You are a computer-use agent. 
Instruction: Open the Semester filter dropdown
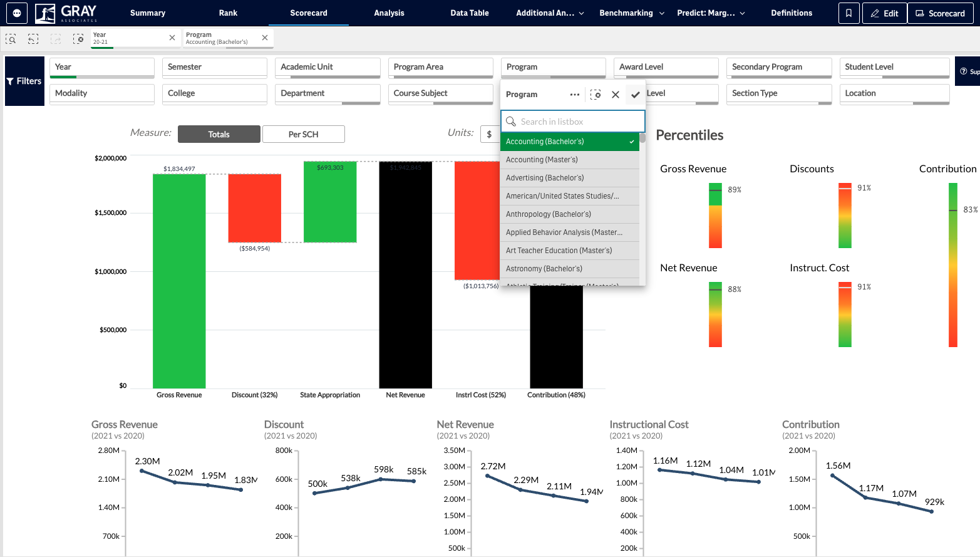[215, 68]
